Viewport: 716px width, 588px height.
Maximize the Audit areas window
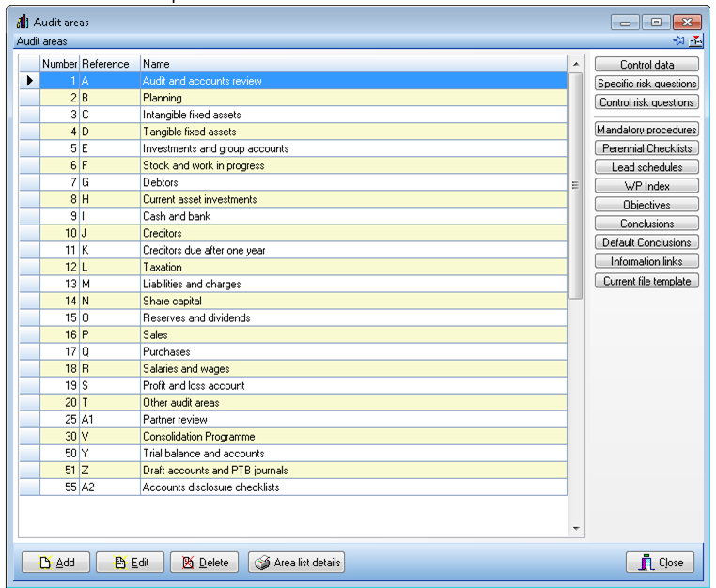click(656, 23)
